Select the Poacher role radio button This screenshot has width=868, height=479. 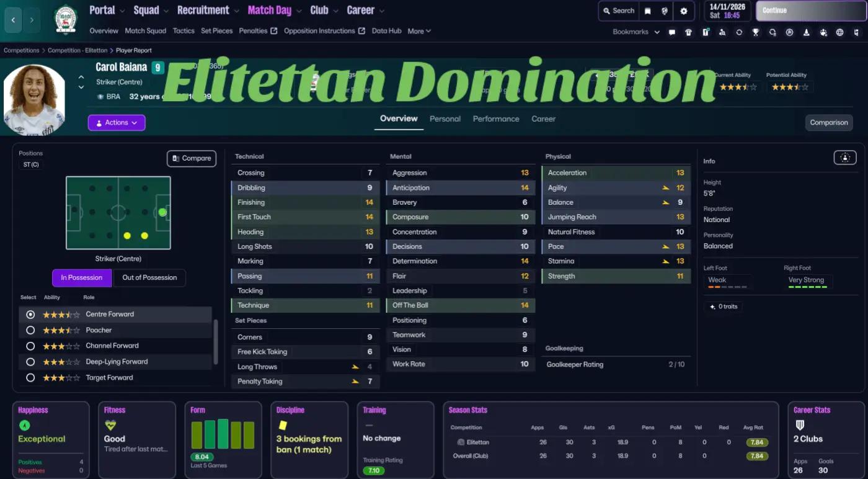click(30, 330)
